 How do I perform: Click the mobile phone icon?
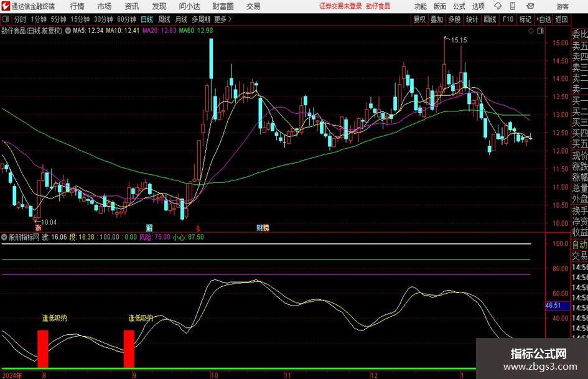[513, 6]
